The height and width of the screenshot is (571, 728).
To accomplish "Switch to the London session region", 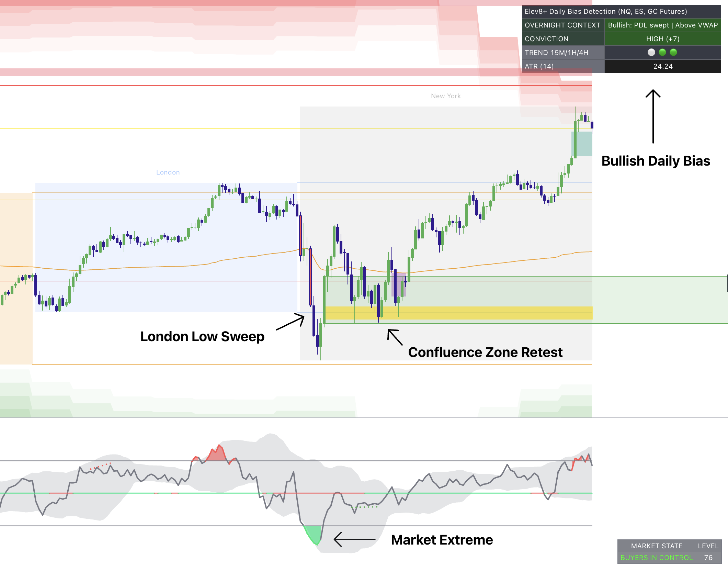I will click(x=168, y=172).
